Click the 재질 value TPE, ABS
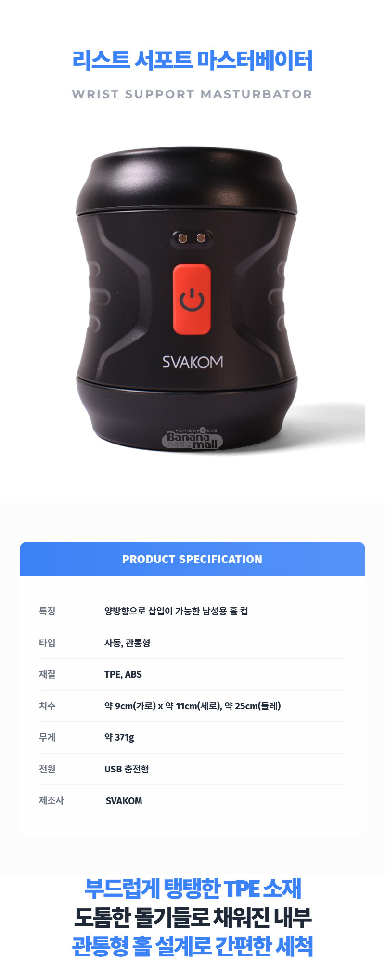Screen dimensions: 385x980 pyautogui.click(x=123, y=674)
